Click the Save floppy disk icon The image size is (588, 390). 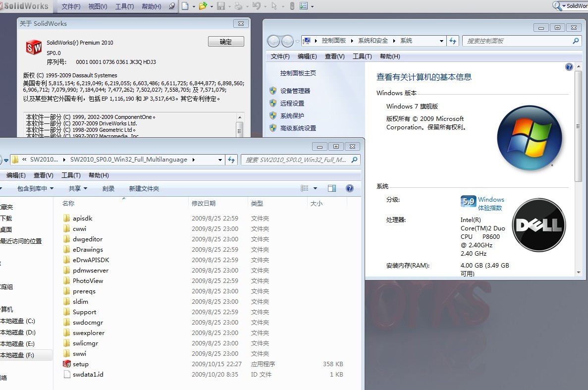(x=221, y=6)
